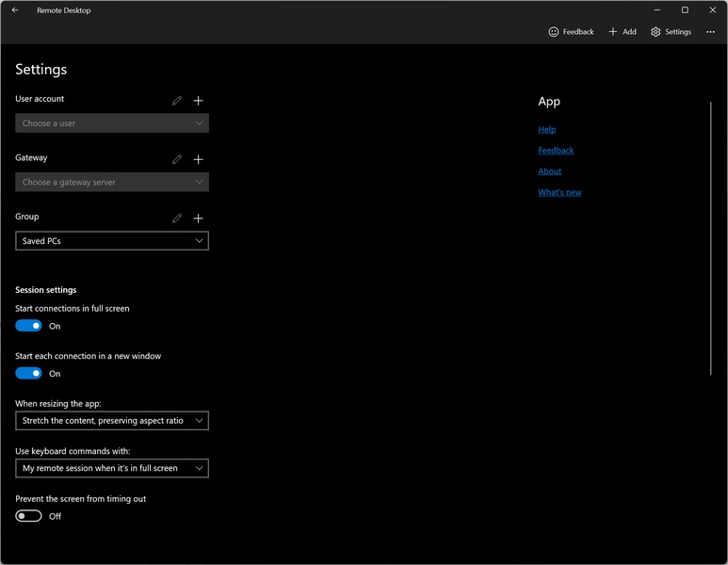Click the back arrow in title bar

click(15, 10)
